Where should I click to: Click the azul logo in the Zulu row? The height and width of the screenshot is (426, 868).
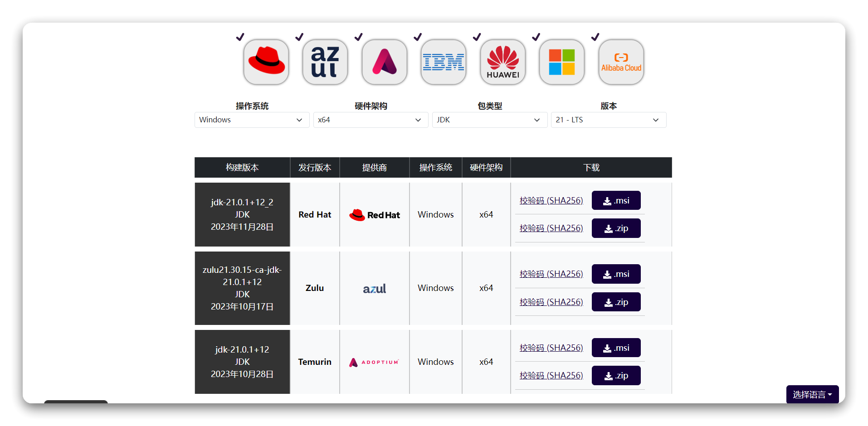(374, 288)
